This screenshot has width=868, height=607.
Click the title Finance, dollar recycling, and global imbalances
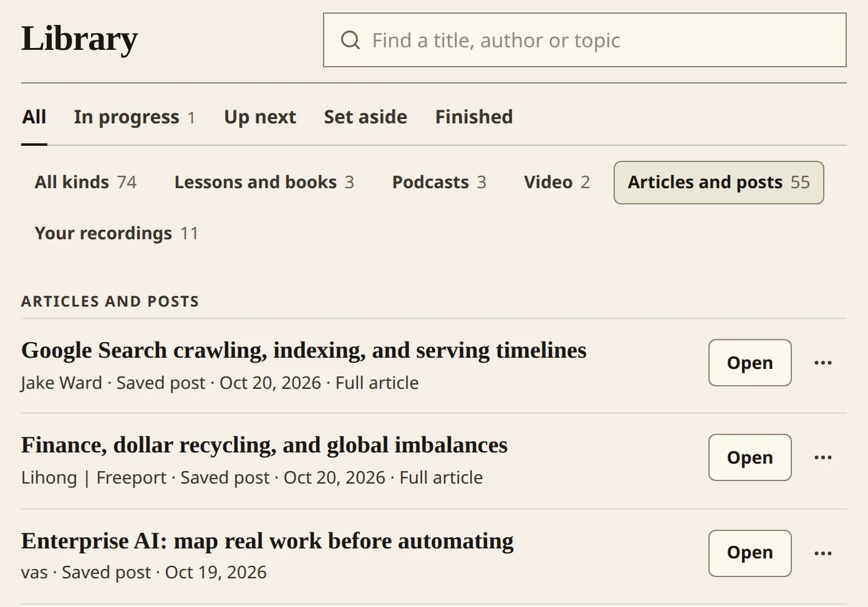(x=264, y=446)
